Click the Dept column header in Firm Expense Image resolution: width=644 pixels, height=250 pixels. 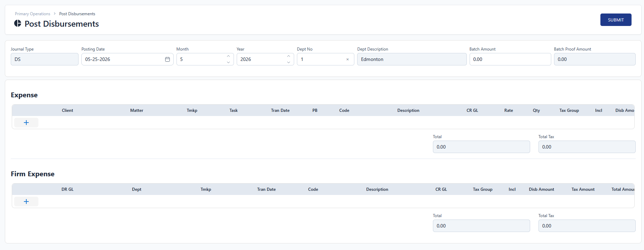(137, 189)
